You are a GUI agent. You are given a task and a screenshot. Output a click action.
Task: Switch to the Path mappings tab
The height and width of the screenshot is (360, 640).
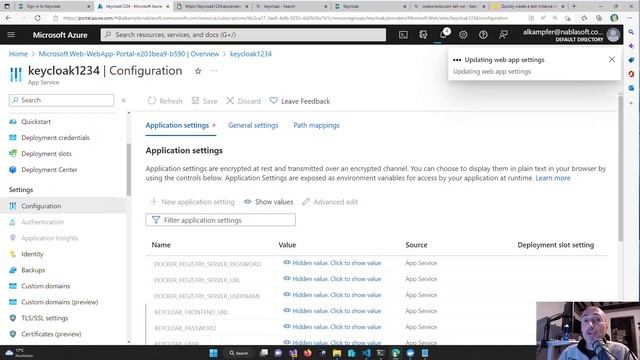[x=316, y=125]
